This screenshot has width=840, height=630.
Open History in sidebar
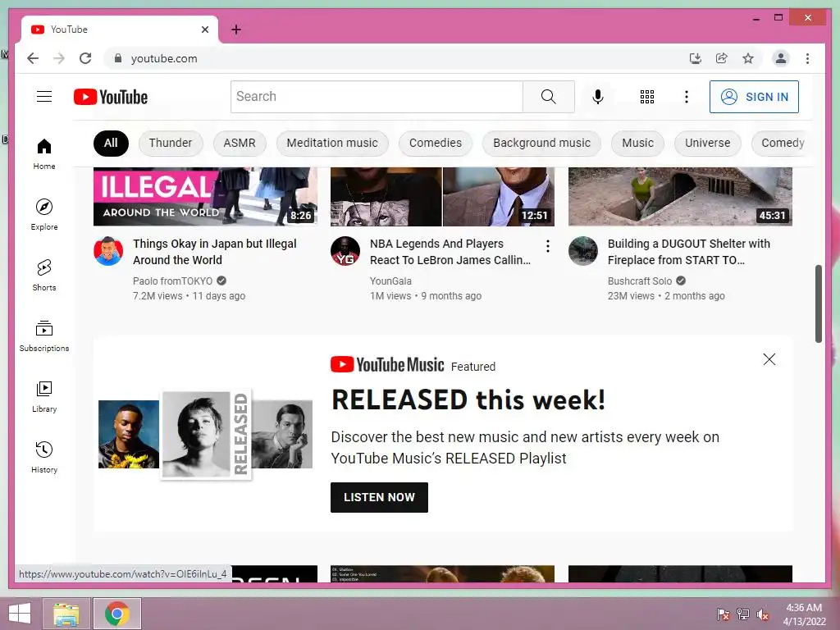click(x=44, y=457)
